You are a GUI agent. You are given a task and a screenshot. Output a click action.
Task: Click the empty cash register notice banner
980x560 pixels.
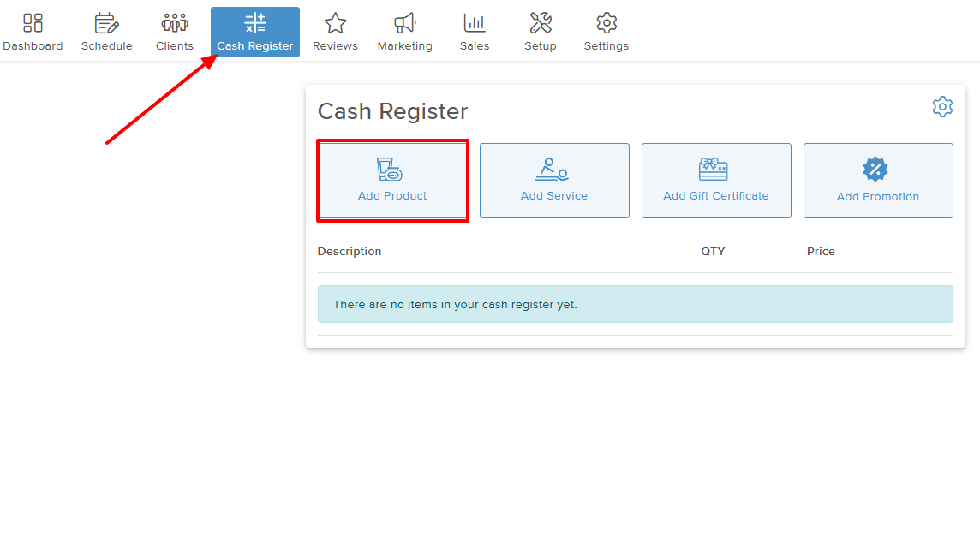pyautogui.click(x=635, y=304)
